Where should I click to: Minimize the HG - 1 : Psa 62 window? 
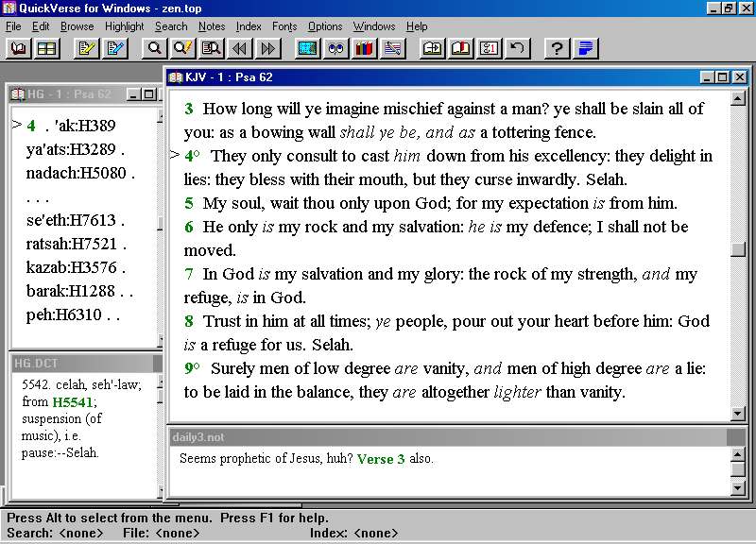pos(134,94)
